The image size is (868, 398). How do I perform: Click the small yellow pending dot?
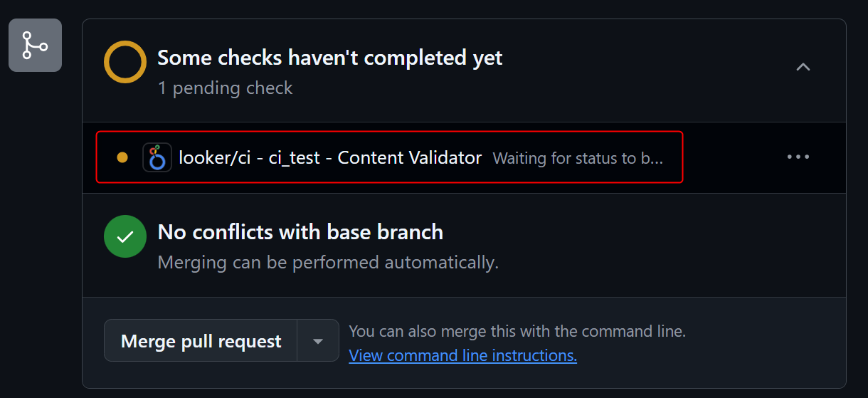[122, 157]
